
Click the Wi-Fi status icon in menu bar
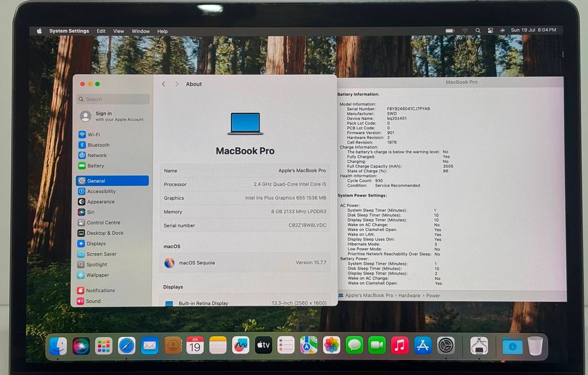[465, 30]
